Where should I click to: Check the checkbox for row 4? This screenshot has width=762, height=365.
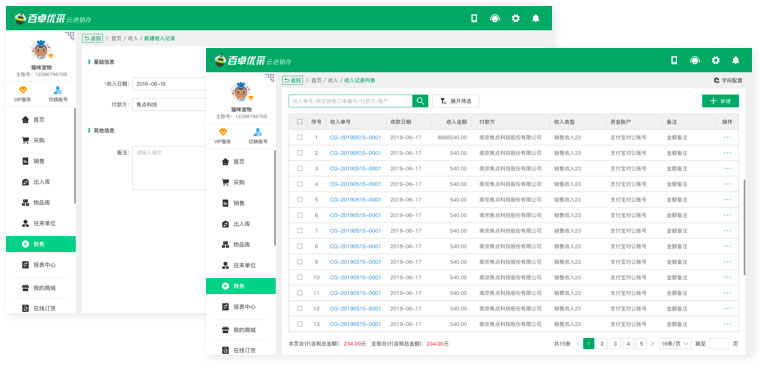299,184
